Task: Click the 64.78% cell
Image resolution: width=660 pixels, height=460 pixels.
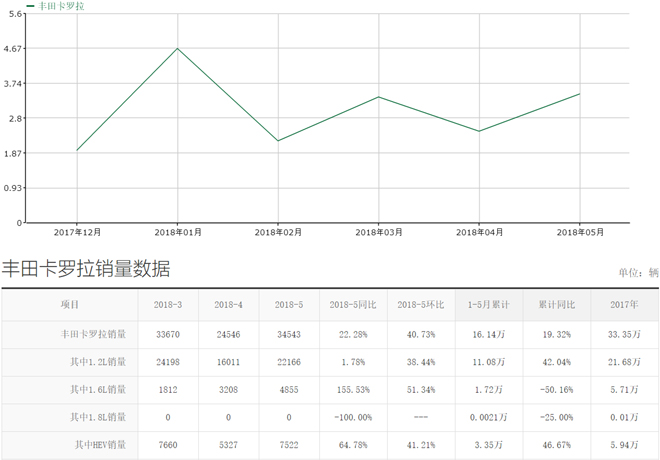Action: pyautogui.click(x=353, y=445)
